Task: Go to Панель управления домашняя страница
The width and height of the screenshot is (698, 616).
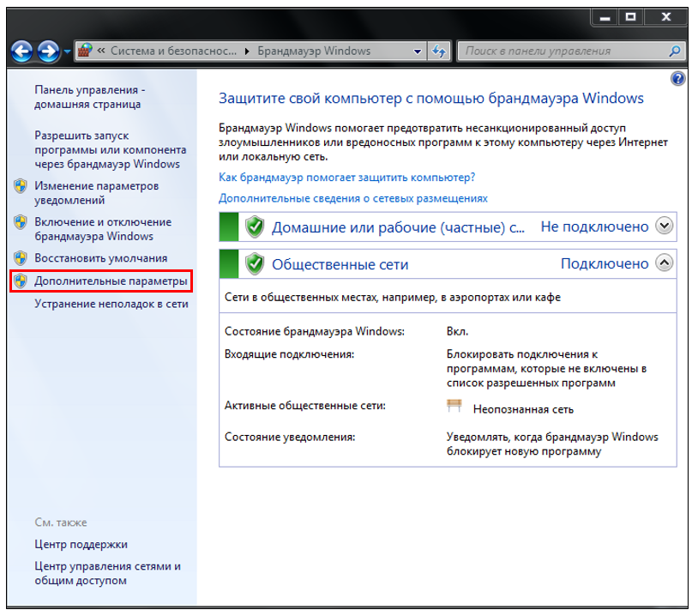Action: (89, 94)
